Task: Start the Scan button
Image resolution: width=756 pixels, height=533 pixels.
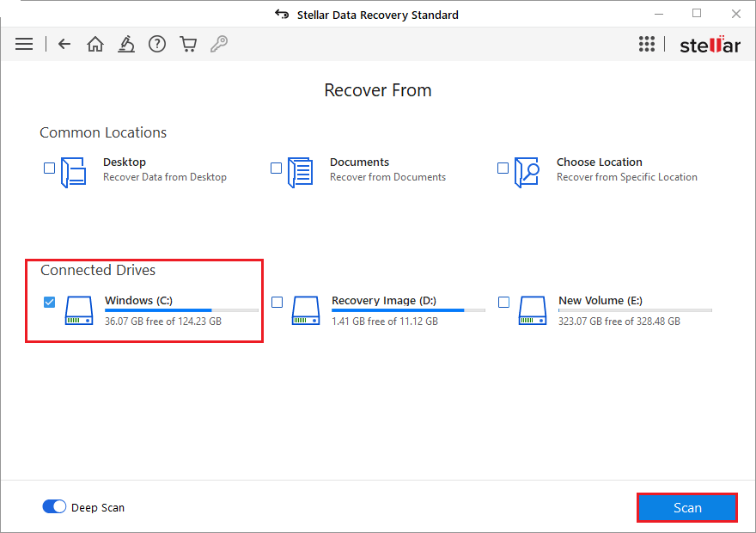Action: pos(687,507)
